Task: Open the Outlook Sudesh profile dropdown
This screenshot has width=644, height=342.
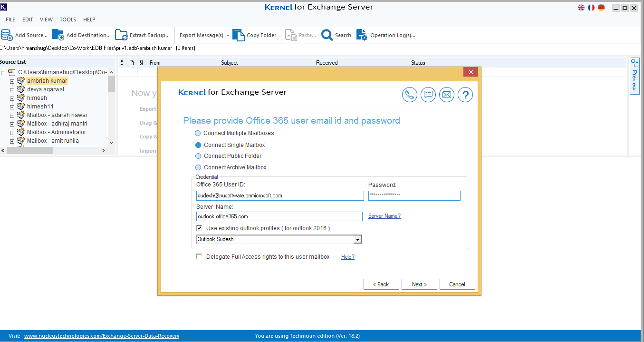Action: 358,239
